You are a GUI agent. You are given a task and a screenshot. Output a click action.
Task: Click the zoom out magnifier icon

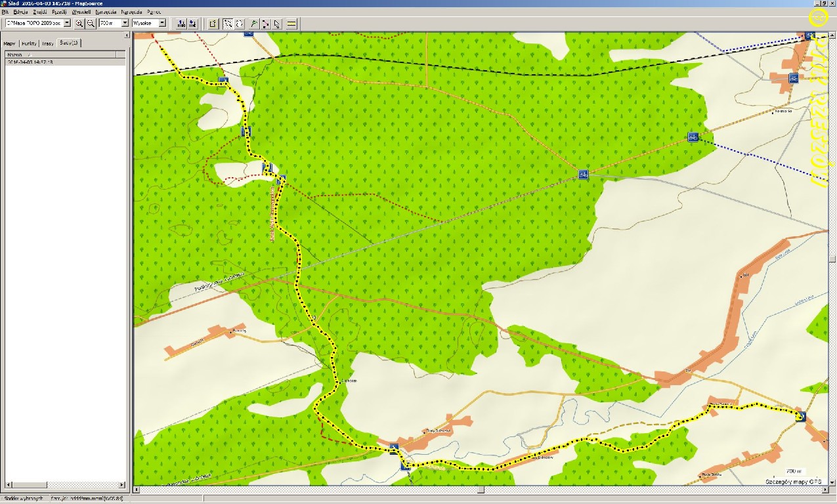[91, 24]
